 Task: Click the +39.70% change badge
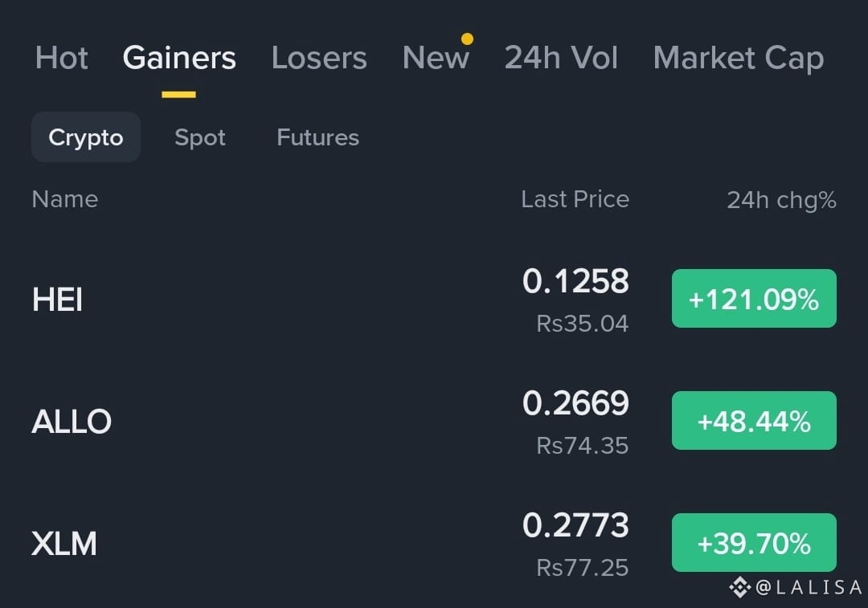pos(754,543)
